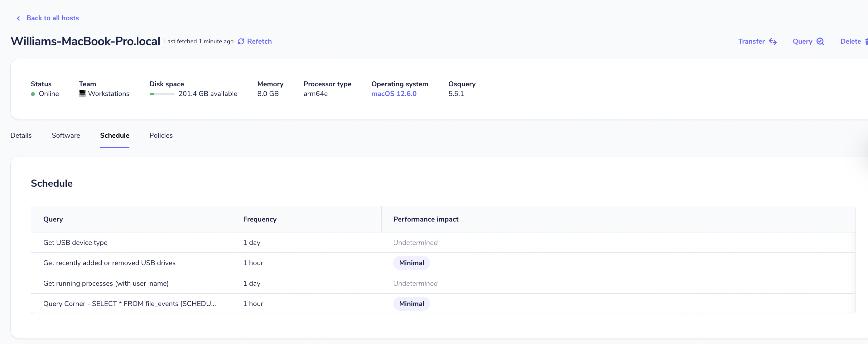The image size is (868, 344).
Task: Navigate back using 'Back to all hosts'
Action: 52,18
